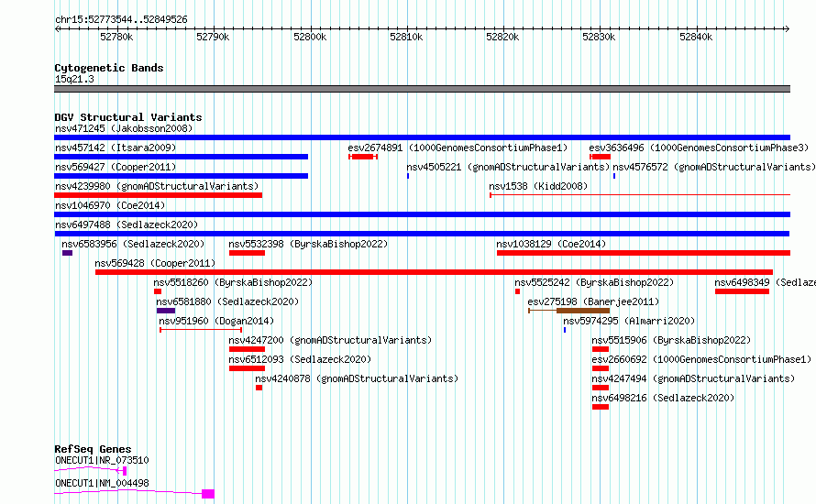
Task: Click the nsv1538 thin red line
Action: click(640, 195)
